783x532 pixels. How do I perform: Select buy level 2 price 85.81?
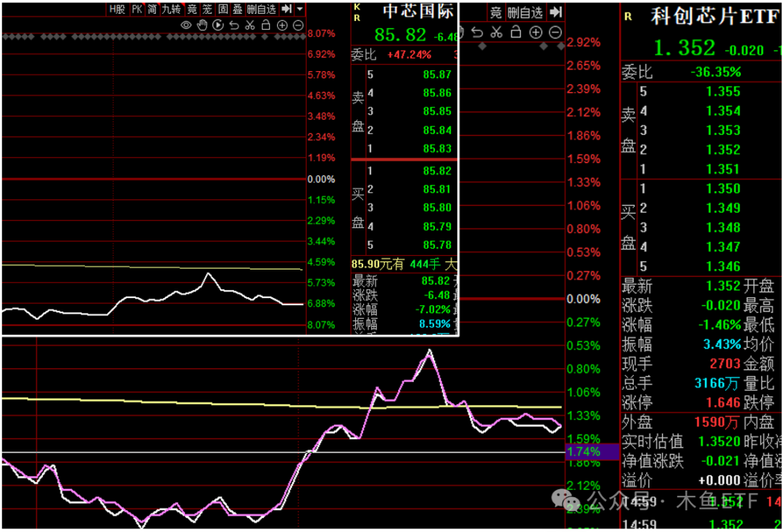coord(437,189)
